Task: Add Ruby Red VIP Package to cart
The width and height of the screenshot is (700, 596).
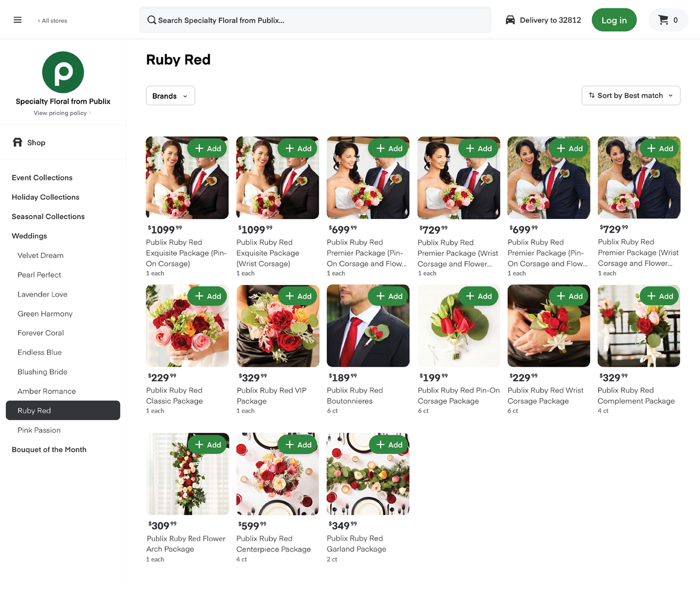Action: click(x=298, y=296)
